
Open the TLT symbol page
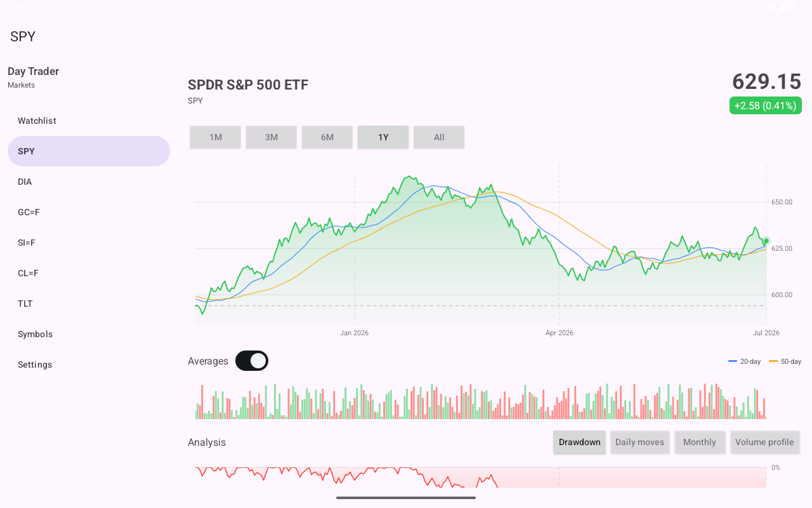coord(89,304)
